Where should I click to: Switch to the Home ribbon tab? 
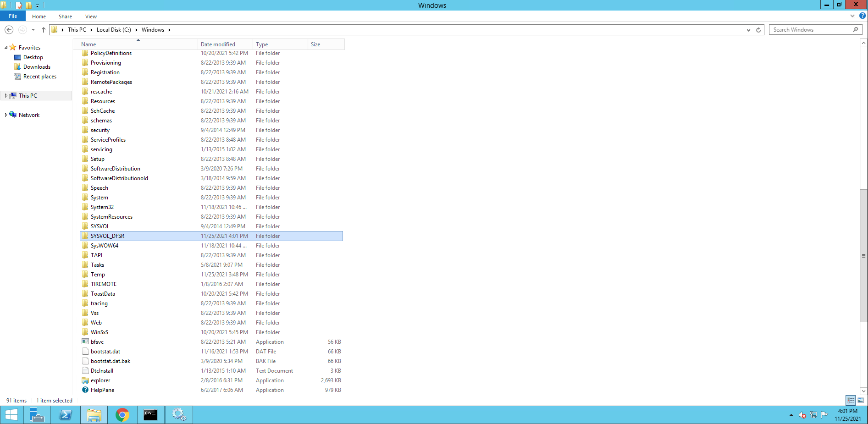click(x=39, y=17)
